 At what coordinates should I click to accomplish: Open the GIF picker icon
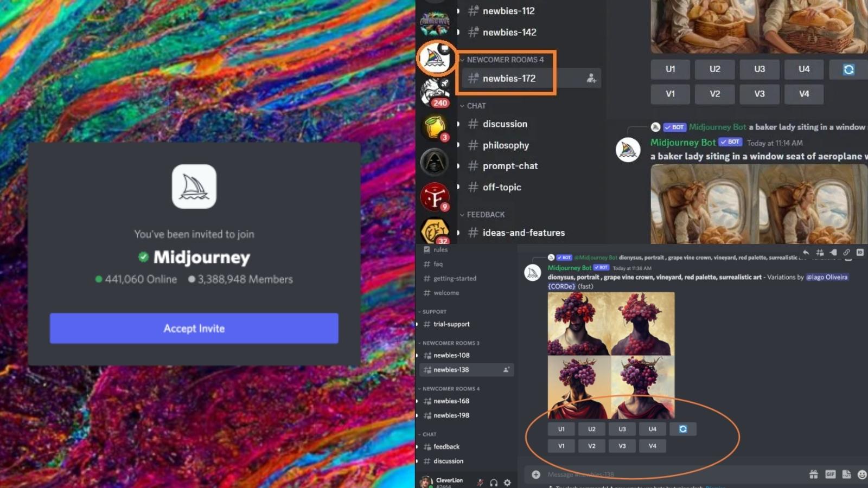coord(830,474)
